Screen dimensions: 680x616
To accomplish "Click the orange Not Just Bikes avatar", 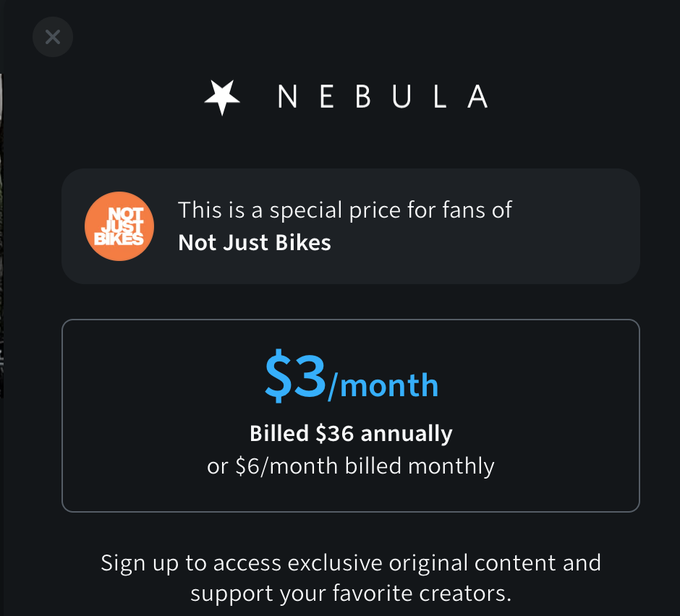I will tap(119, 226).
